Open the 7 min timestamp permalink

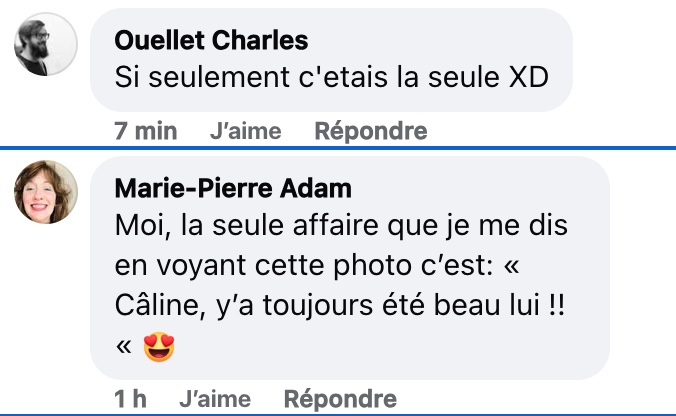pyautogui.click(x=146, y=131)
